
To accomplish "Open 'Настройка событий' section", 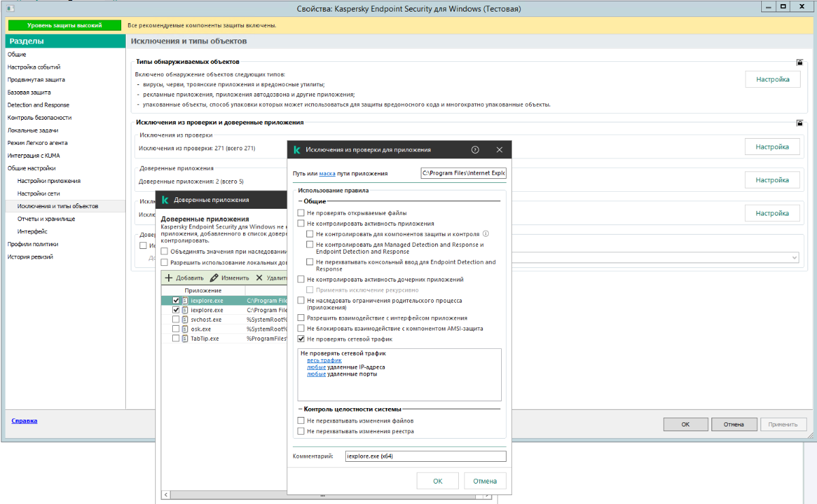I will pos(34,67).
